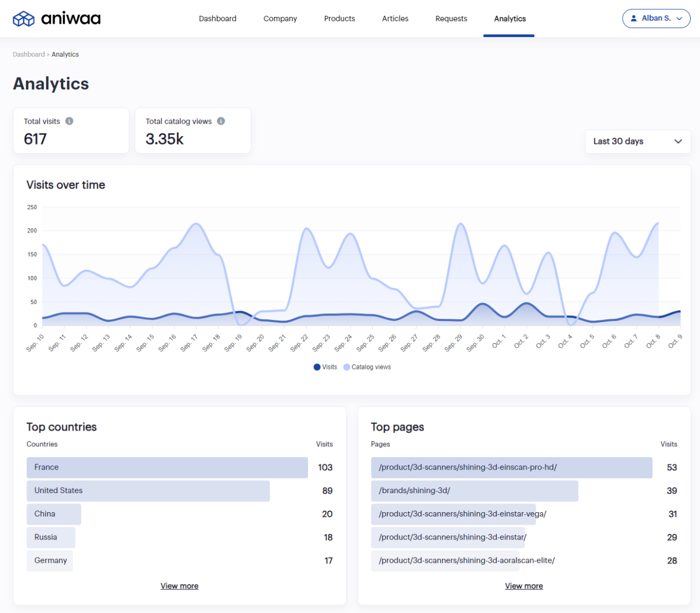Click the Oct. 4 label on chart axis

pos(565,341)
